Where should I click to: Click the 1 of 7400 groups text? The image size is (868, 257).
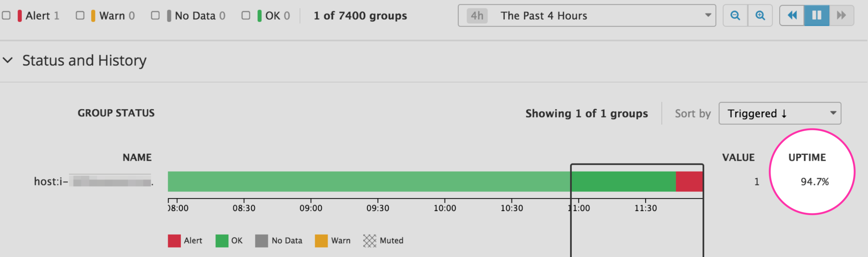coord(360,15)
